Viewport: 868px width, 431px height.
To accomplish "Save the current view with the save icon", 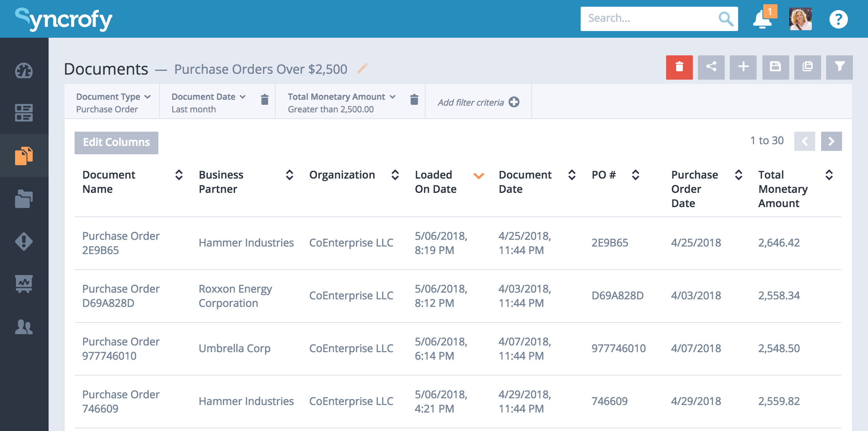I will coord(775,68).
